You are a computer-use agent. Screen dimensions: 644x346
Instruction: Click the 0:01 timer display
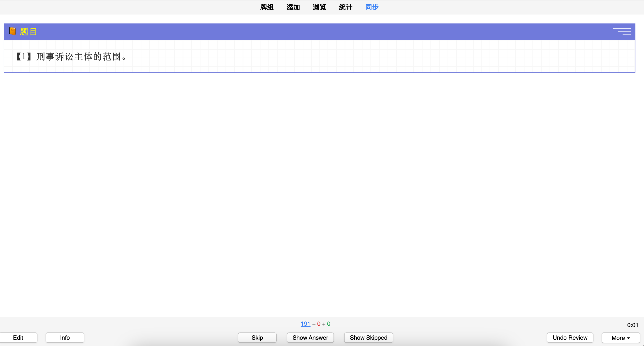(632, 325)
